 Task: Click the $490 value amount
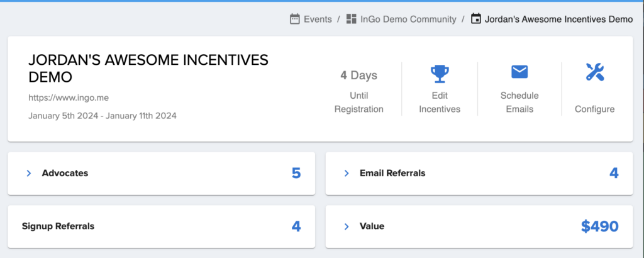tap(599, 227)
